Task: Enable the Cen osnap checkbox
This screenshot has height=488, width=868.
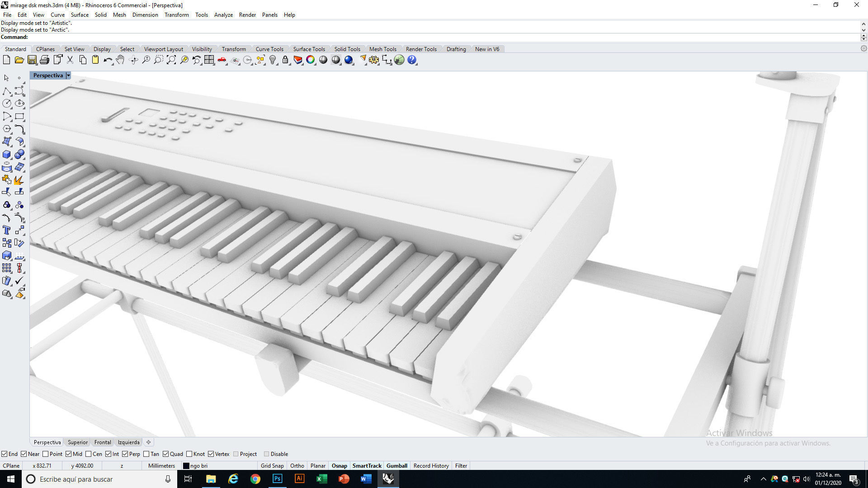Action: point(89,454)
